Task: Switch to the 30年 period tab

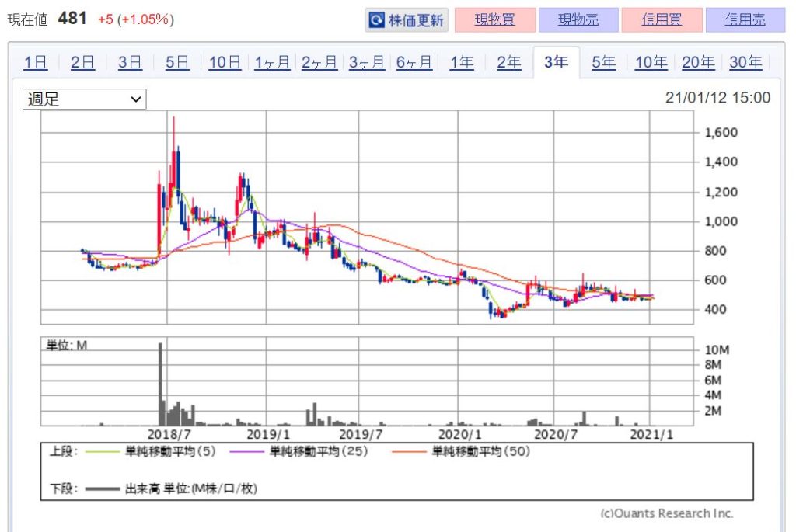Action: pyautogui.click(x=745, y=64)
